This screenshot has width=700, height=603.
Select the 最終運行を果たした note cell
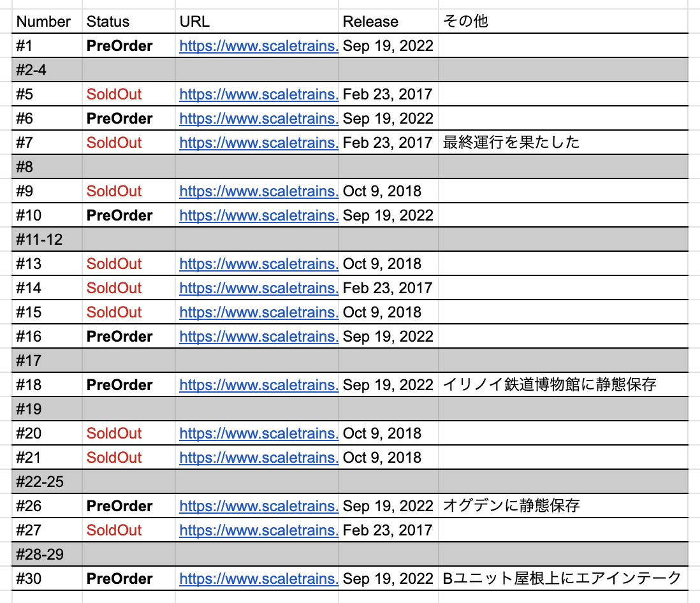[x=511, y=143]
